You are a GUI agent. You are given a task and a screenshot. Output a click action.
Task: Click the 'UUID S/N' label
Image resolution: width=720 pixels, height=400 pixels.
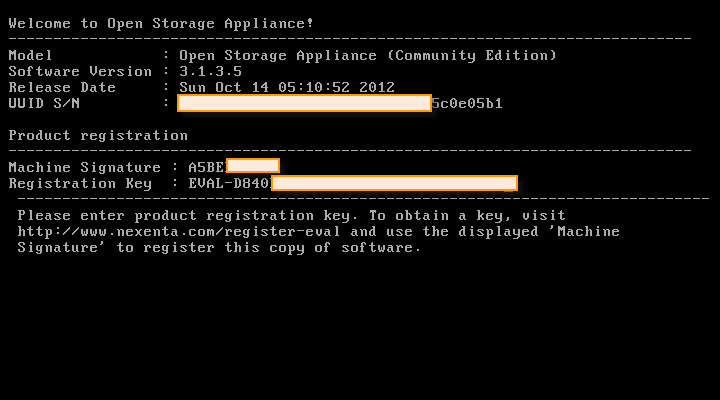tap(44, 103)
